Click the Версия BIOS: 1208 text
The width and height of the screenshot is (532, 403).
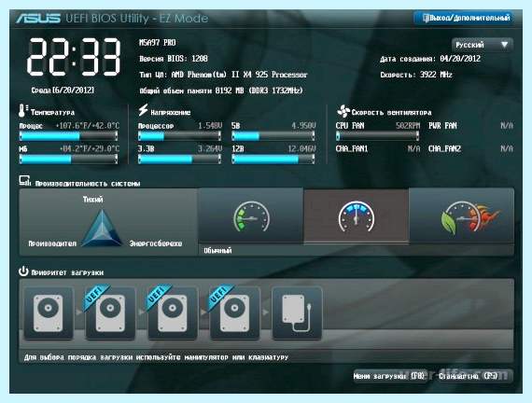point(174,59)
